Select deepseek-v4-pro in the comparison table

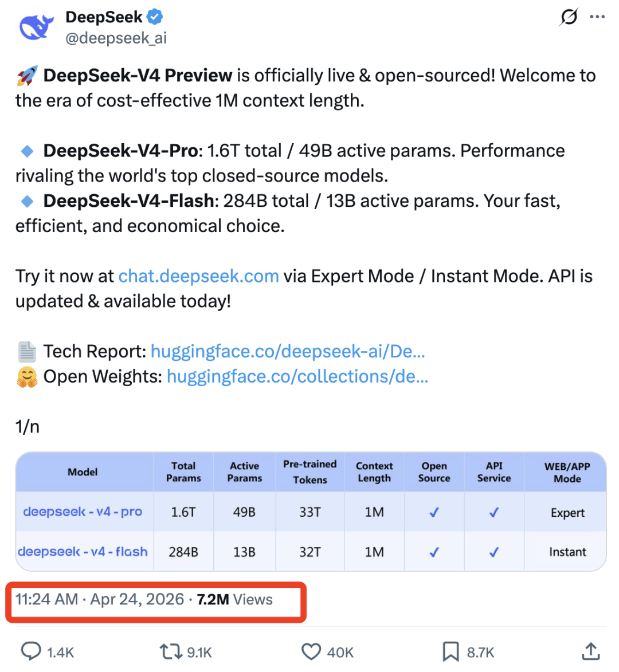click(83, 513)
